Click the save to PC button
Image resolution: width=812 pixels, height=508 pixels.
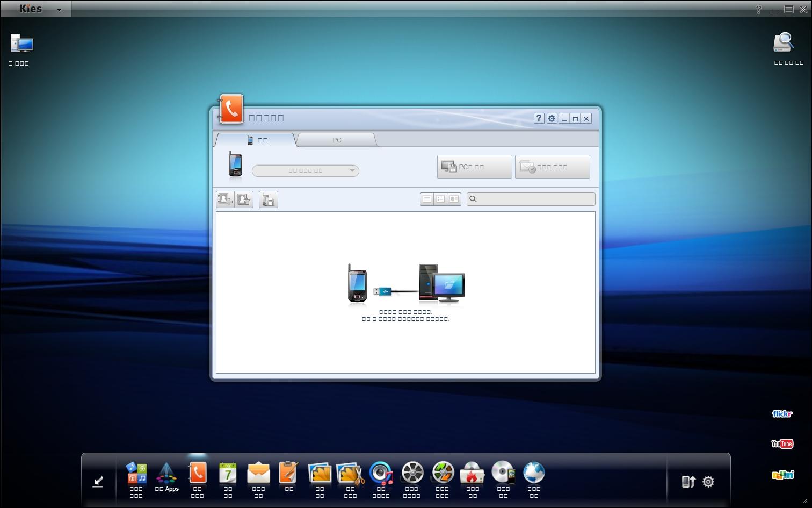474,167
